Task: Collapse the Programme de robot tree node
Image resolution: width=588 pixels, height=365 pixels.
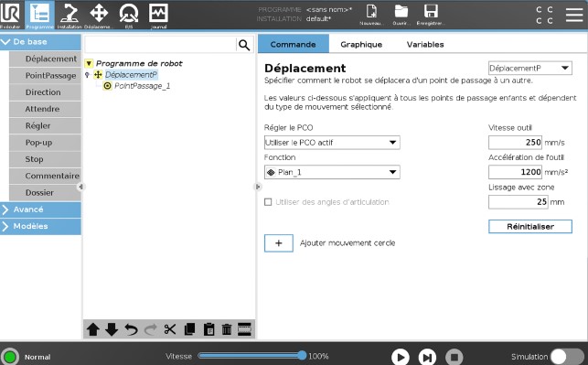Action: tap(89, 63)
